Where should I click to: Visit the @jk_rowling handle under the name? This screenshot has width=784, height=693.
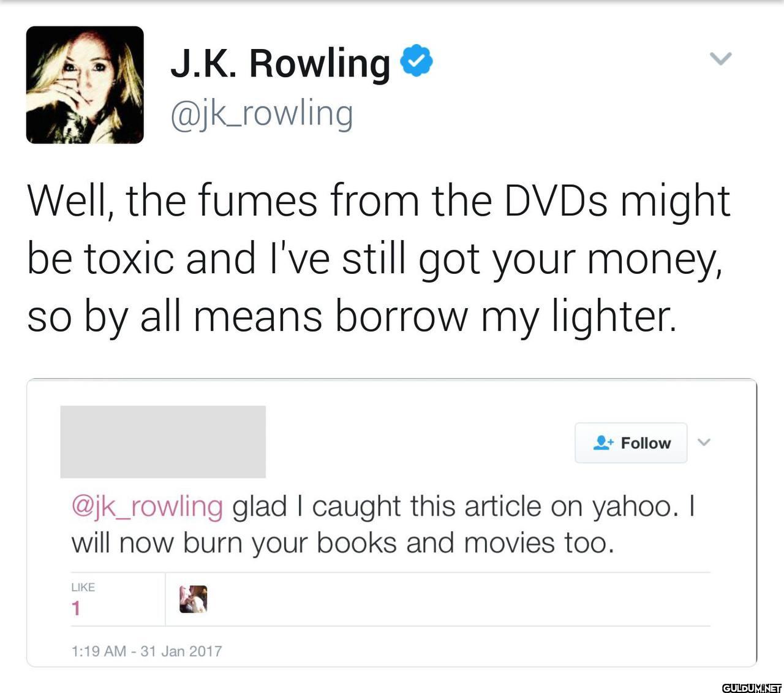(x=262, y=113)
